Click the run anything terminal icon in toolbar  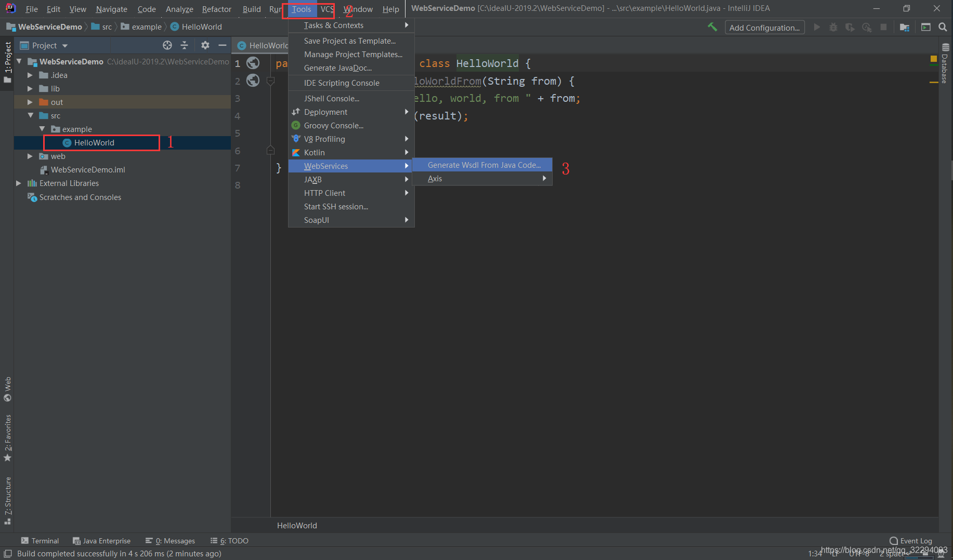(926, 27)
